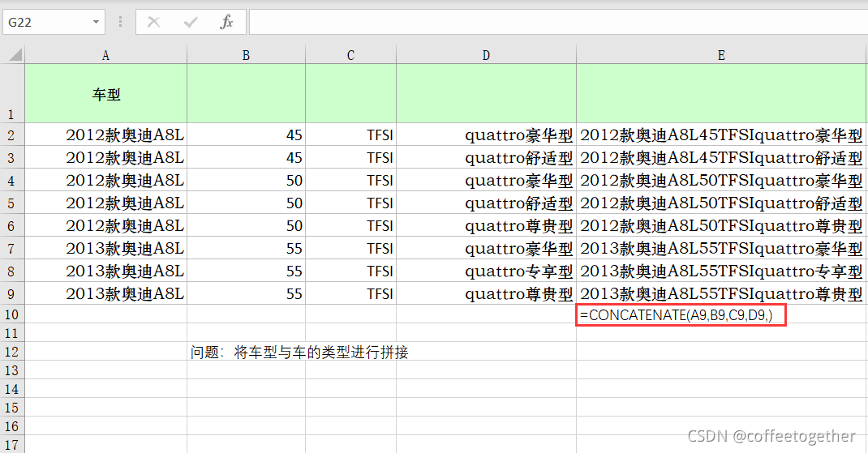
Task: Select row 15 header
Action: tap(12, 407)
